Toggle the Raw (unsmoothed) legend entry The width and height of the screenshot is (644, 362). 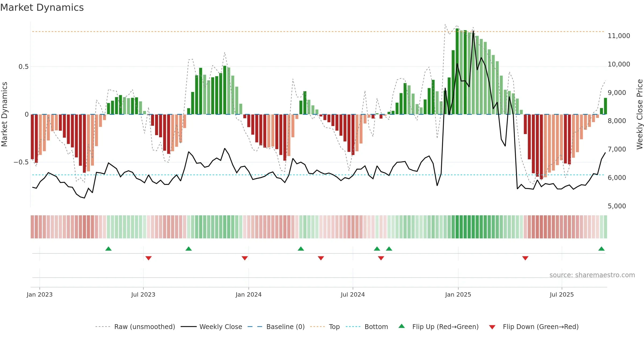[x=135, y=327]
